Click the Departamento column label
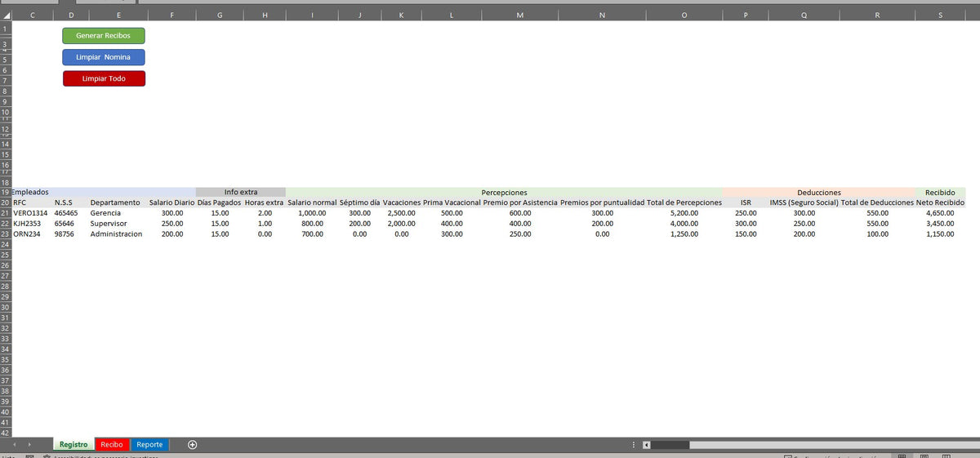This screenshot has height=458, width=980. coord(118,202)
